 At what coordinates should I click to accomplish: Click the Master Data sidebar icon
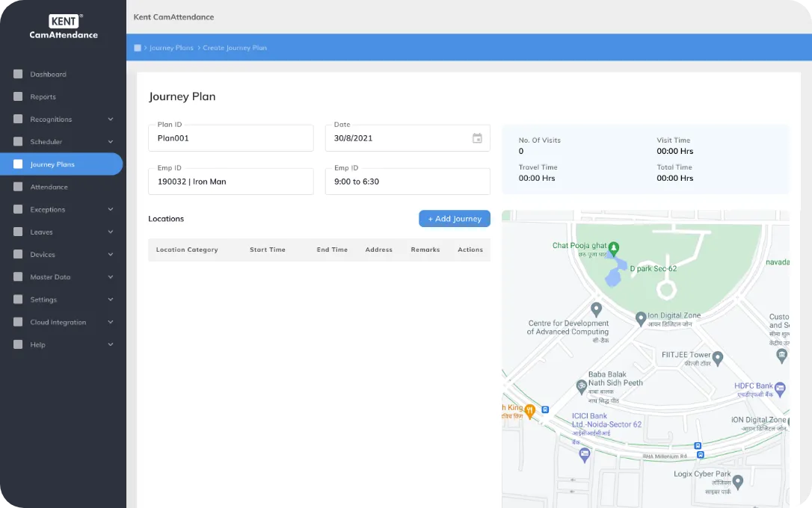click(x=18, y=276)
